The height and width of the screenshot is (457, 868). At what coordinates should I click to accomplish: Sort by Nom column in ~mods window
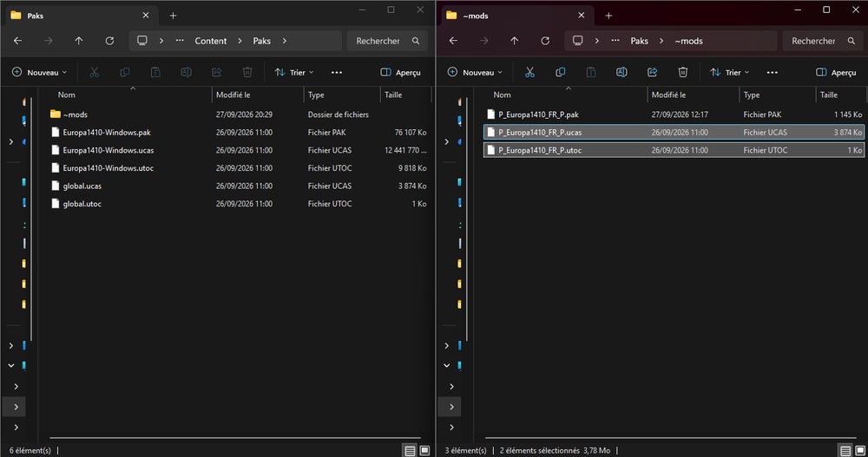click(x=502, y=95)
